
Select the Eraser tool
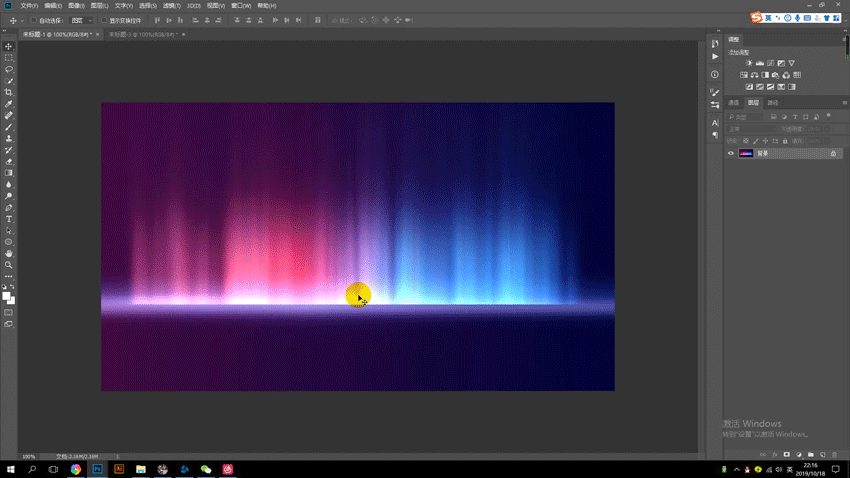click(9, 162)
